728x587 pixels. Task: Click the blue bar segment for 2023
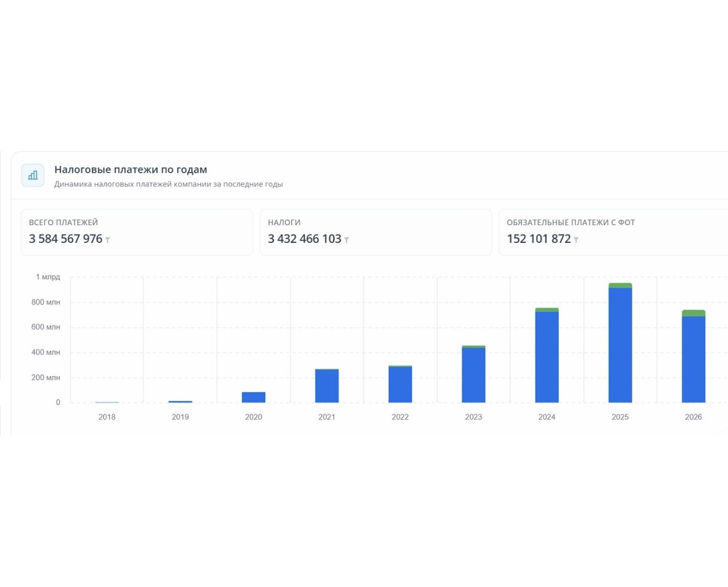474,375
